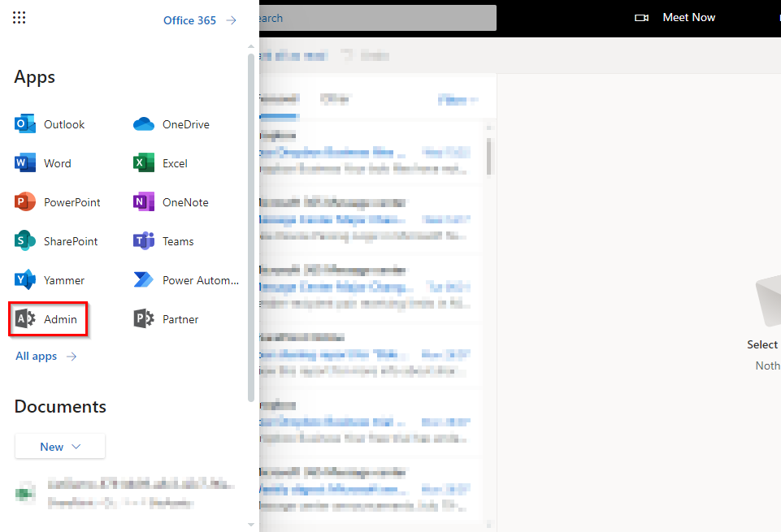Open the Outlook app icon
Viewport: 781px width, 532px height.
(x=25, y=124)
